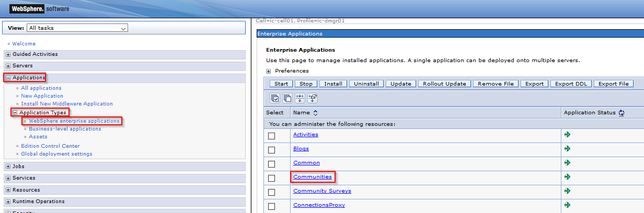Open Global deployment settings in the sidebar

tap(56, 154)
